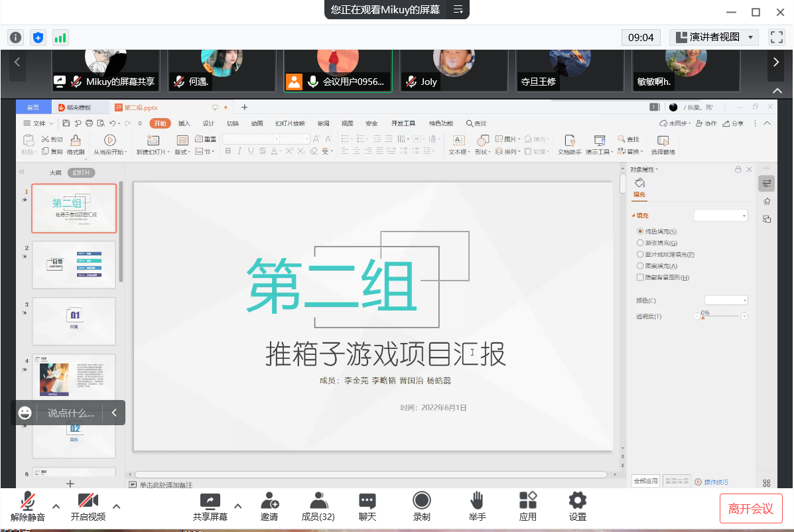The width and height of the screenshot is (794, 532).
Task: Open the meeting Chat panel
Action: coord(367,501)
